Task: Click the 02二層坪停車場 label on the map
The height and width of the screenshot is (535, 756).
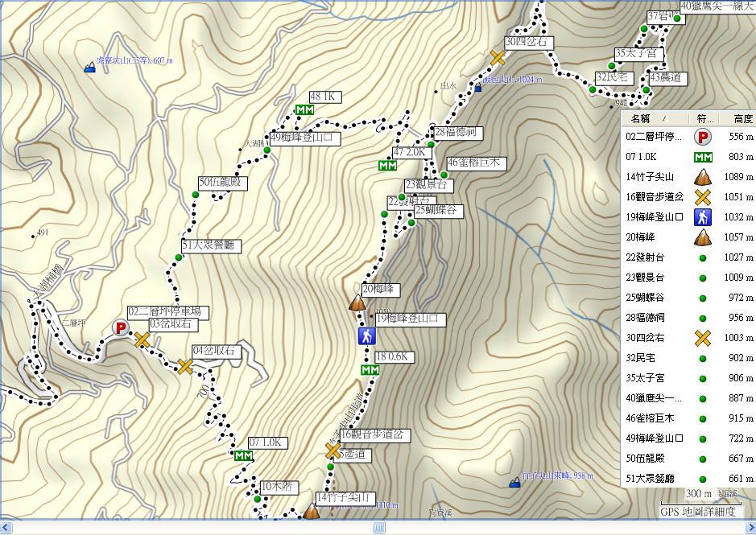Action: point(167,312)
